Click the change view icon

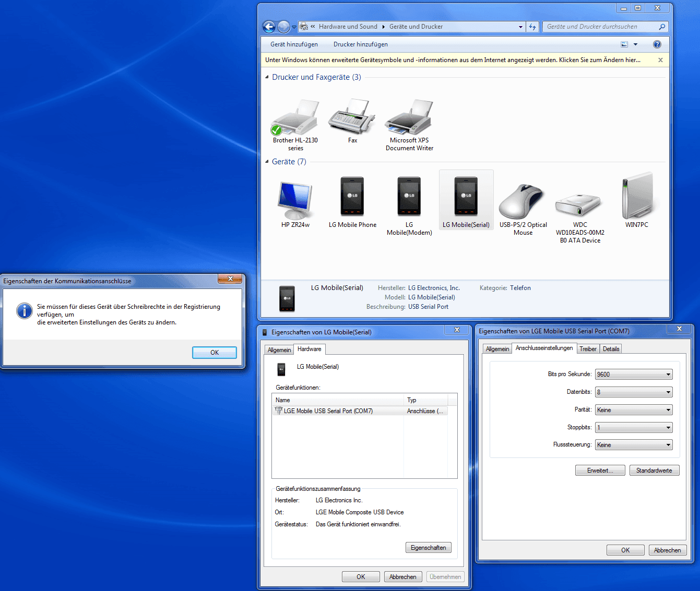click(624, 44)
